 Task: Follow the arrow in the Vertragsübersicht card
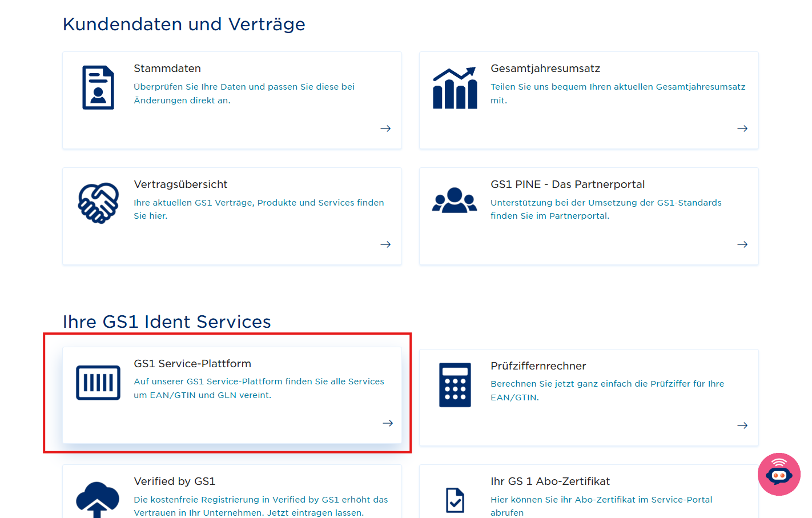385,244
